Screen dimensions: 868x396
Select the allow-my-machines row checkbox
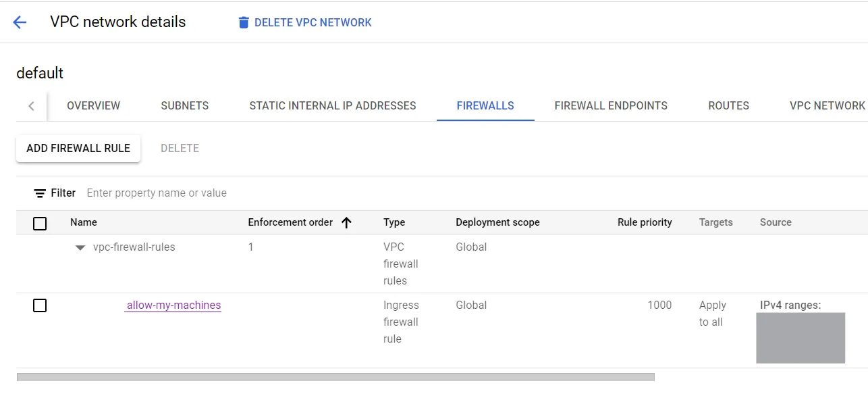click(x=40, y=305)
